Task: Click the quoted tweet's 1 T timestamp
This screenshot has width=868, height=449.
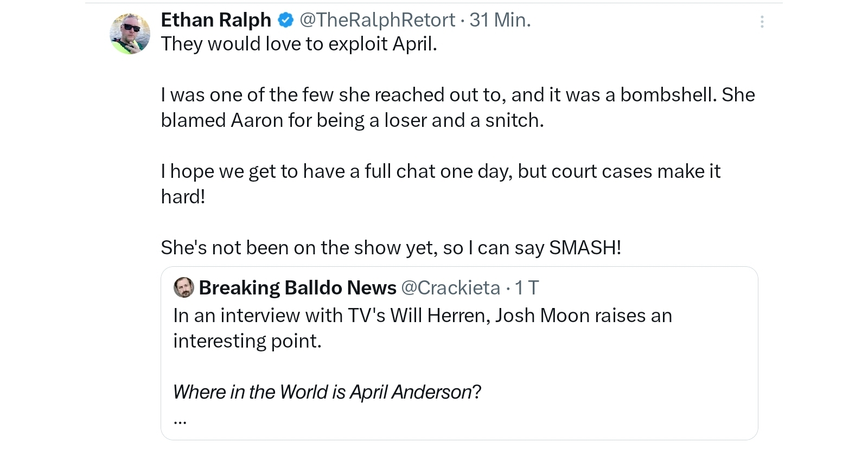Action: coord(526,287)
